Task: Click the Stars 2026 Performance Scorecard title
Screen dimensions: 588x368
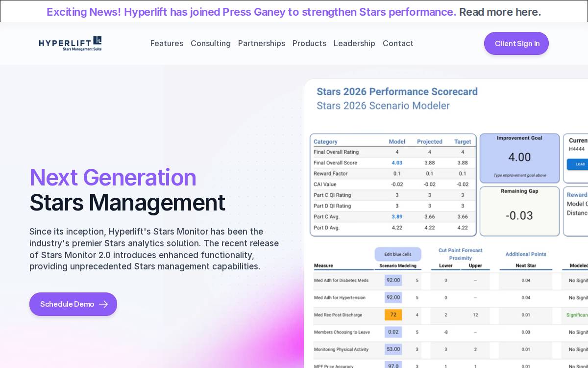Action: point(397,92)
